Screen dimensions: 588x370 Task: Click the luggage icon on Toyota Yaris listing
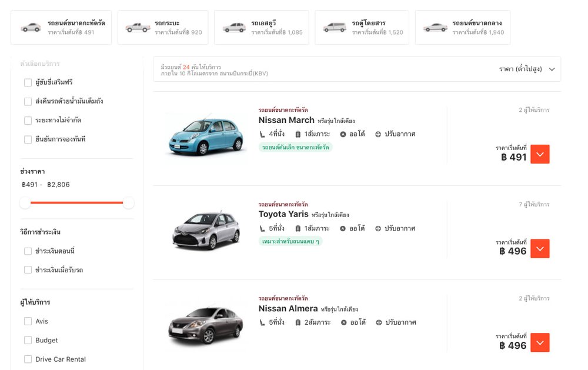click(298, 228)
